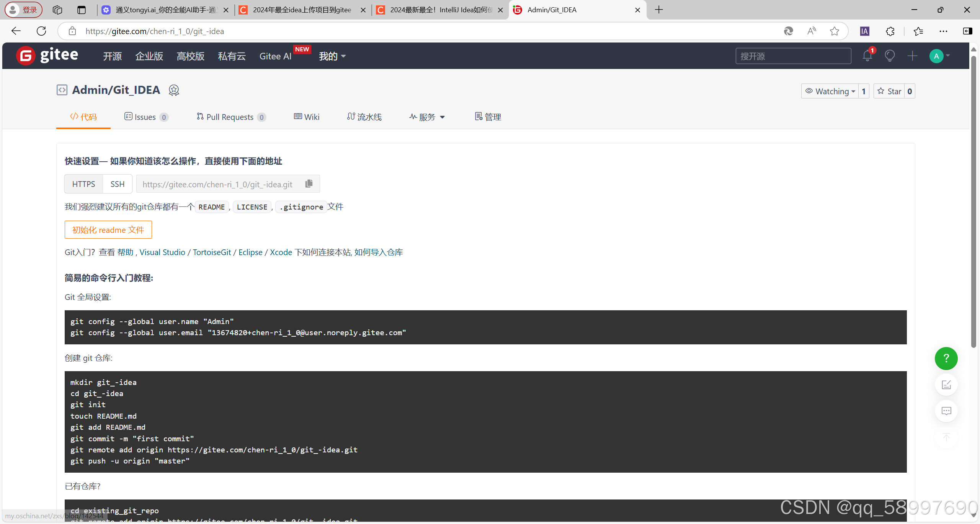Click the badge icon next to Admin/Git_IDEA

(x=174, y=90)
